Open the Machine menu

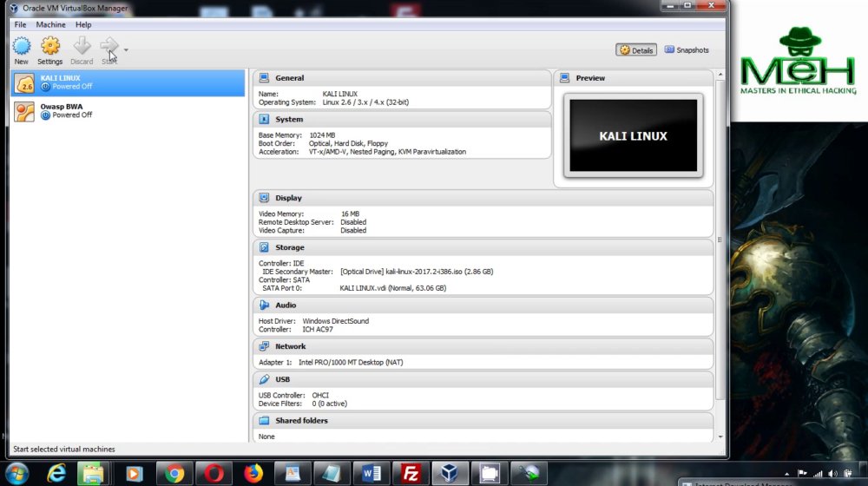click(x=50, y=24)
